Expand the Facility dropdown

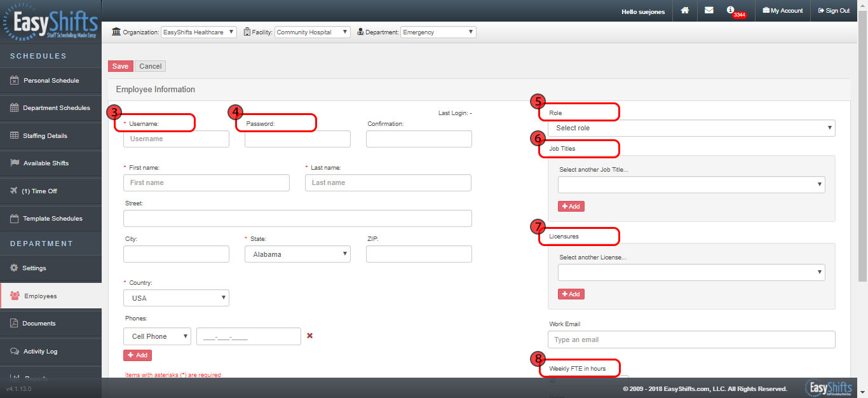pyautogui.click(x=312, y=32)
